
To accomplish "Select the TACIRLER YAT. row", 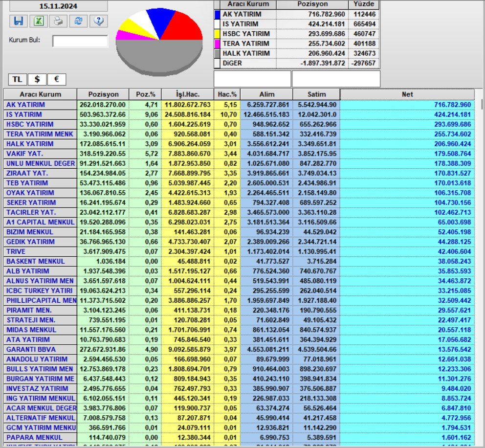I will (239, 213).
